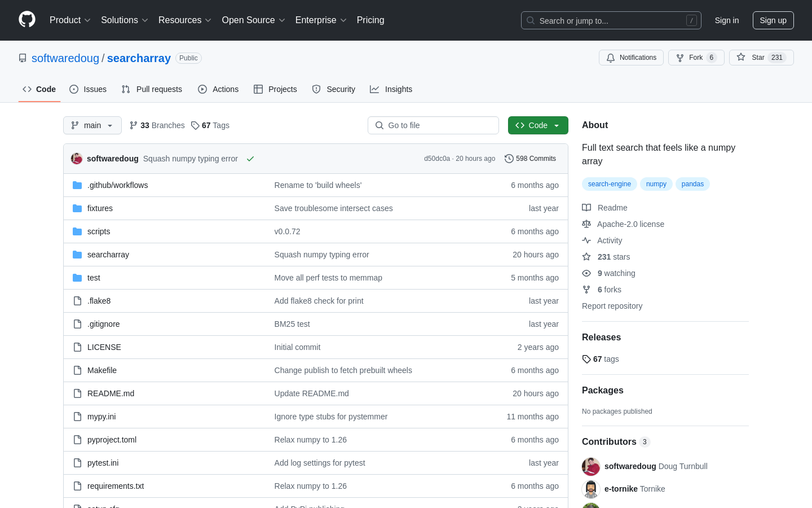Click the search magnifier icon in header
Viewport: 812px width, 508px height.
[x=531, y=20]
